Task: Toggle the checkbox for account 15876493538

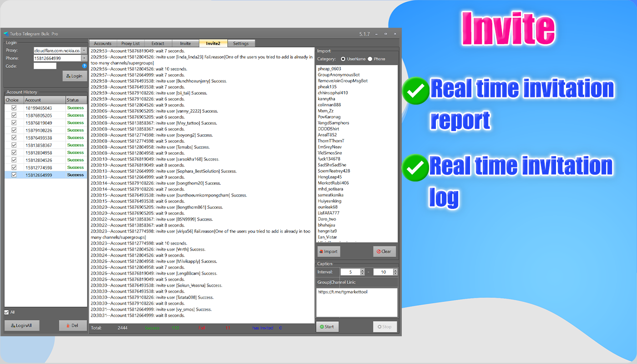Action: (x=14, y=138)
